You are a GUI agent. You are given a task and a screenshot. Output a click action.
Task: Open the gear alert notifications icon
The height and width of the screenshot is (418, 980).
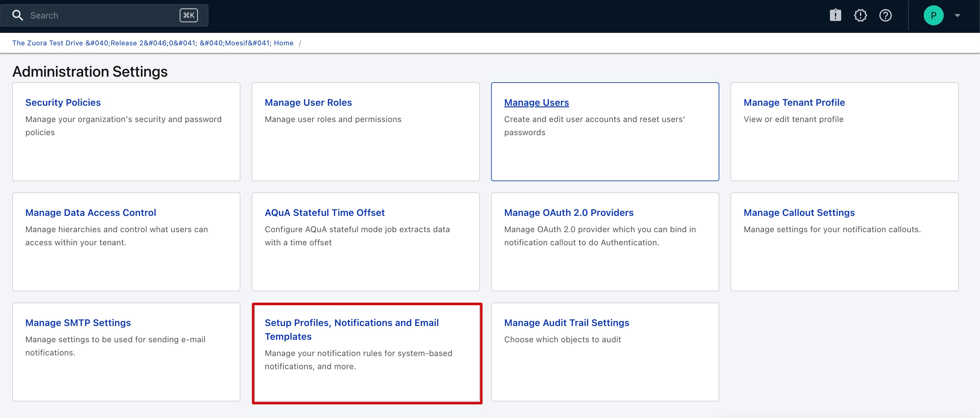tap(860, 15)
